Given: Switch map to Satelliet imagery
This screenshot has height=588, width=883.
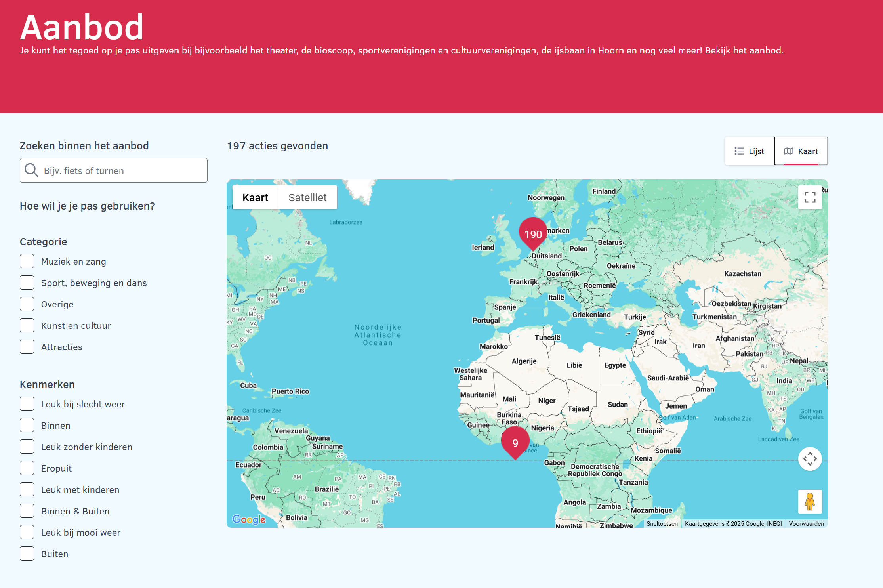Looking at the screenshot, I should pos(307,197).
